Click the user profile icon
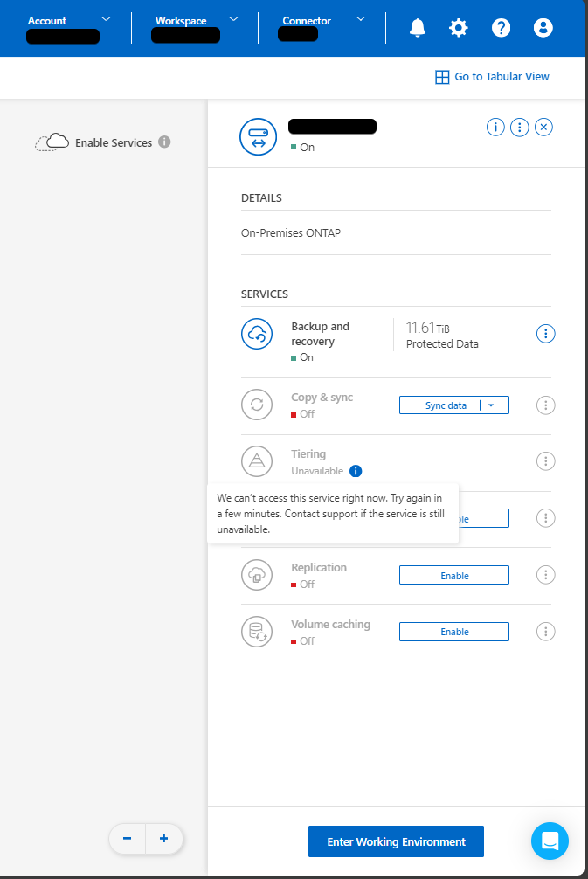Screen dimensions: 588x879 click(x=543, y=27)
